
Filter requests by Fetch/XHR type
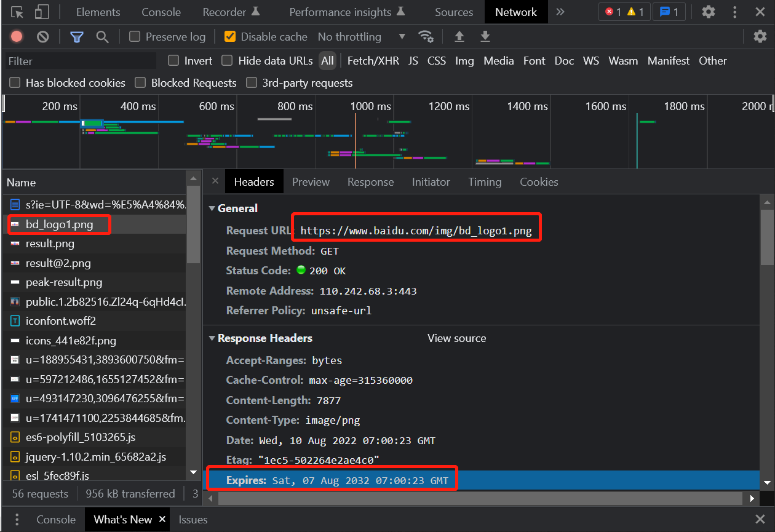click(373, 61)
